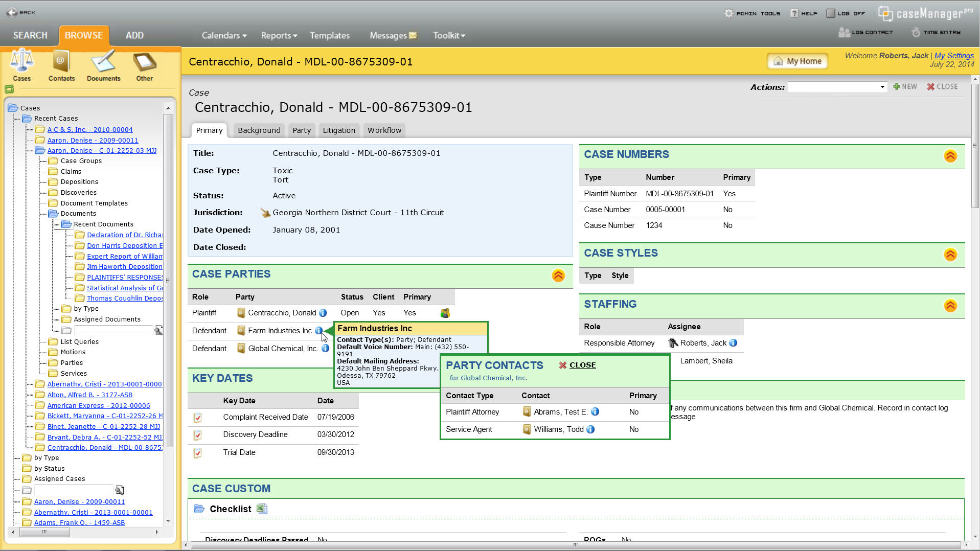The width and height of the screenshot is (980, 551).
Task: Toggle the Discovery Deadline checkbox
Action: [x=198, y=435]
